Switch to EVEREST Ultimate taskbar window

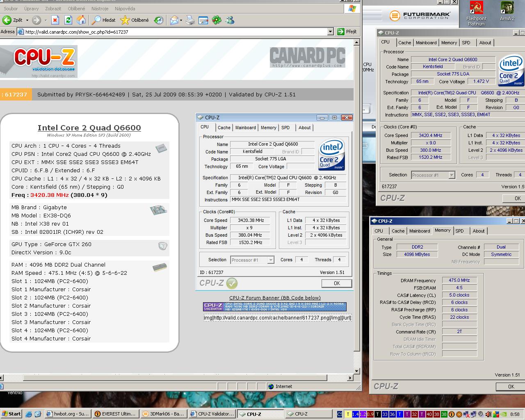click(115, 414)
